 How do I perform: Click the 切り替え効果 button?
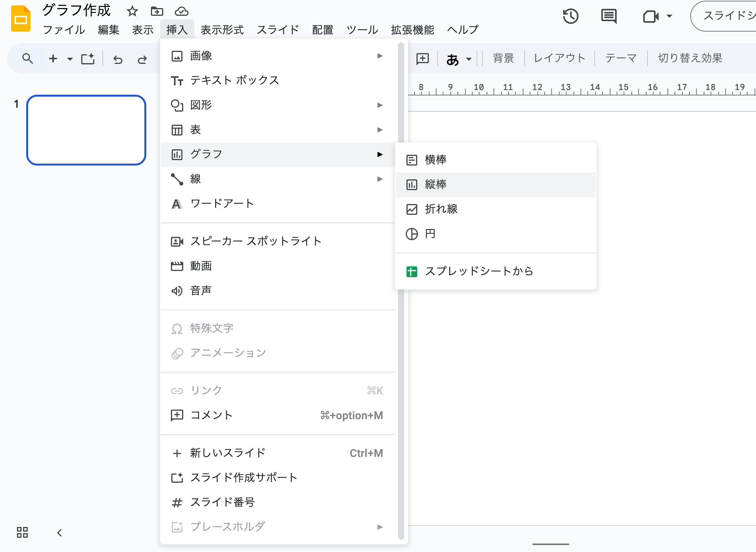(x=689, y=58)
